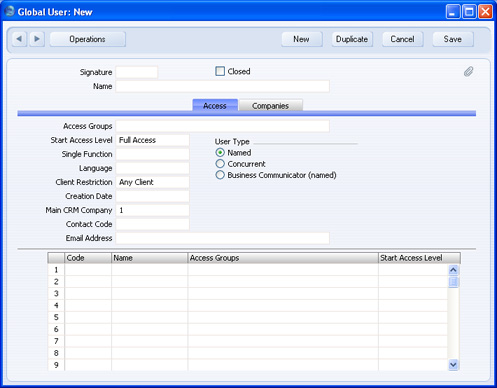Click the Start Access Level column header
497x388 pixels.
tap(419, 258)
